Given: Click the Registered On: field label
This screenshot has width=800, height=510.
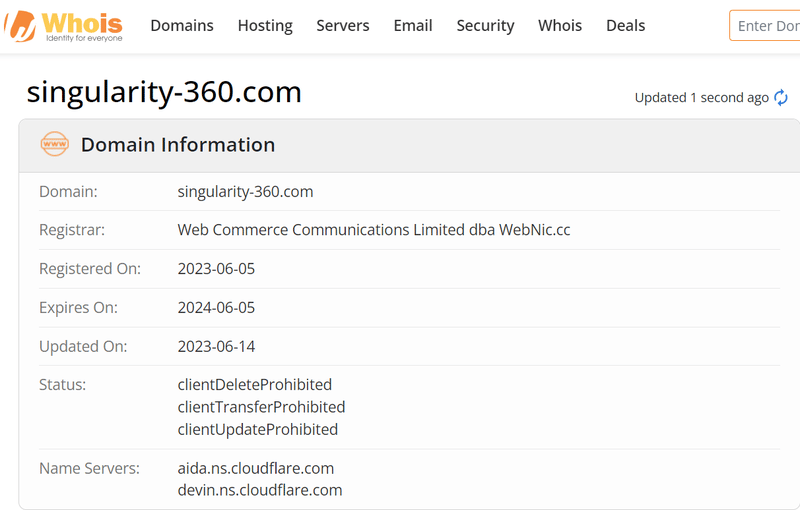Looking at the screenshot, I should 90,269.
